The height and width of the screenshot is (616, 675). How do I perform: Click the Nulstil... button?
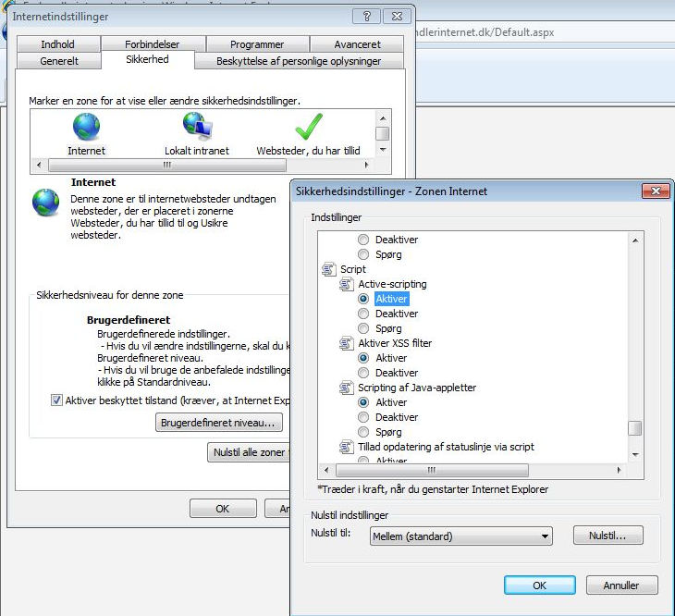click(x=607, y=536)
